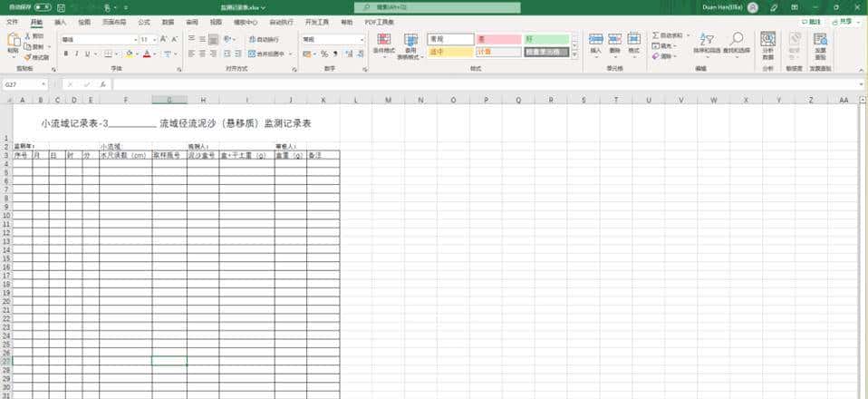The image size is (868, 399).
Task: Click comma style icon
Action: (335, 54)
